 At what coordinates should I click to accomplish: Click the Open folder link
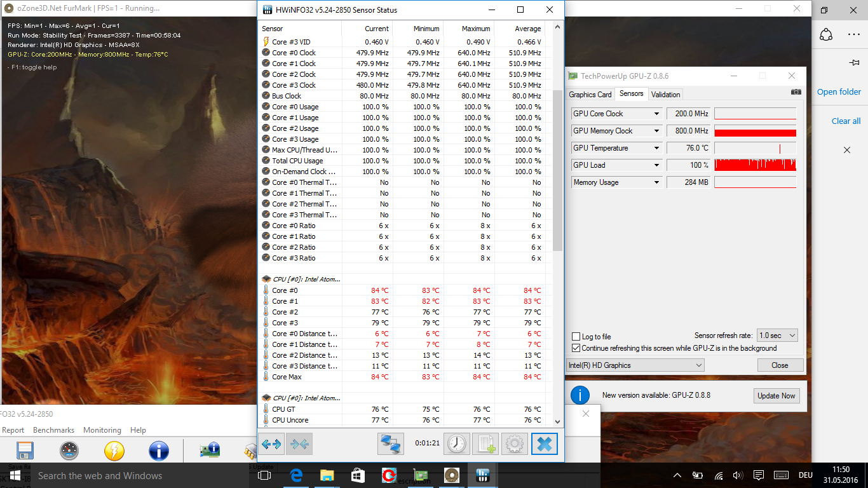pyautogui.click(x=839, y=91)
